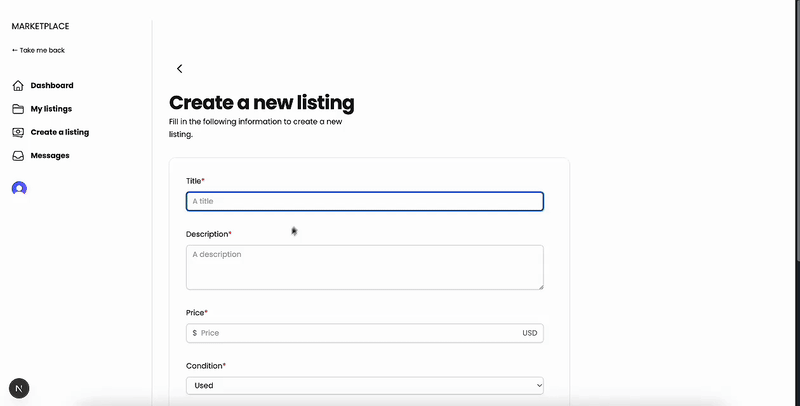This screenshot has width=800, height=406.
Task: Open the user profile avatar
Action: 19,189
